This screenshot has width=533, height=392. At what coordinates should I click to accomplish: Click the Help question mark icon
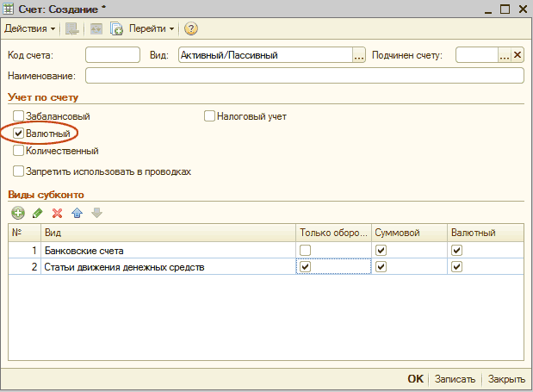(191, 28)
